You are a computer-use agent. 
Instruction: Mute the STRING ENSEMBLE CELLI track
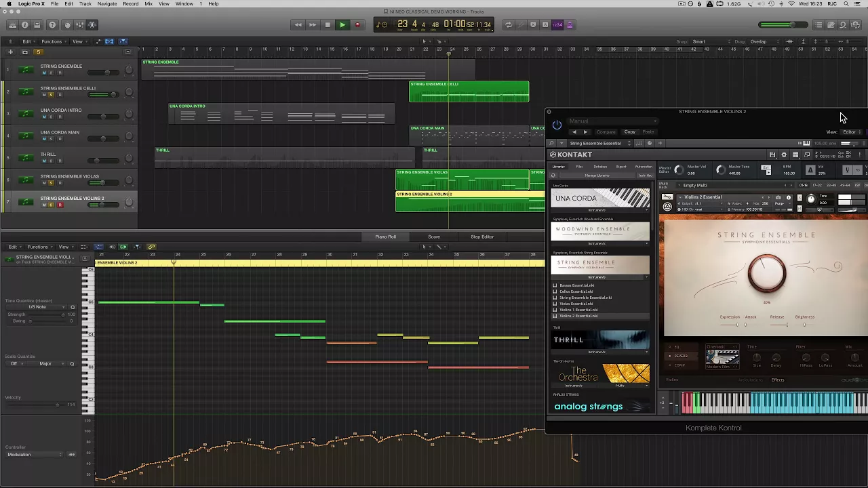pos(44,95)
